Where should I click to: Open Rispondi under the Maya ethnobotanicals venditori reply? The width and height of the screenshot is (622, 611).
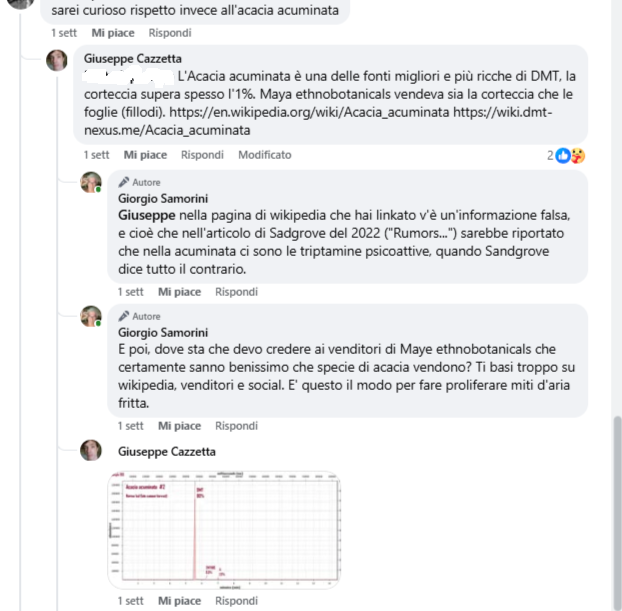(x=236, y=426)
